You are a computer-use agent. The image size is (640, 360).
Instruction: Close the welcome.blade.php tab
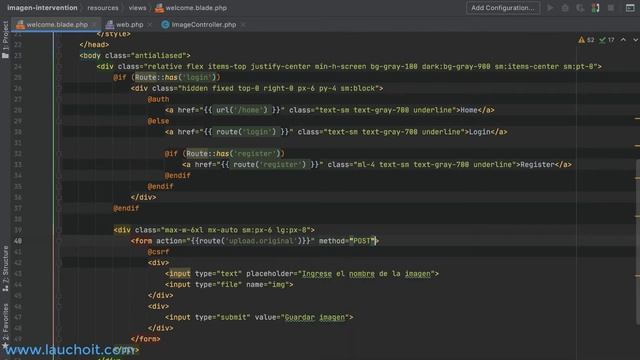(94, 24)
